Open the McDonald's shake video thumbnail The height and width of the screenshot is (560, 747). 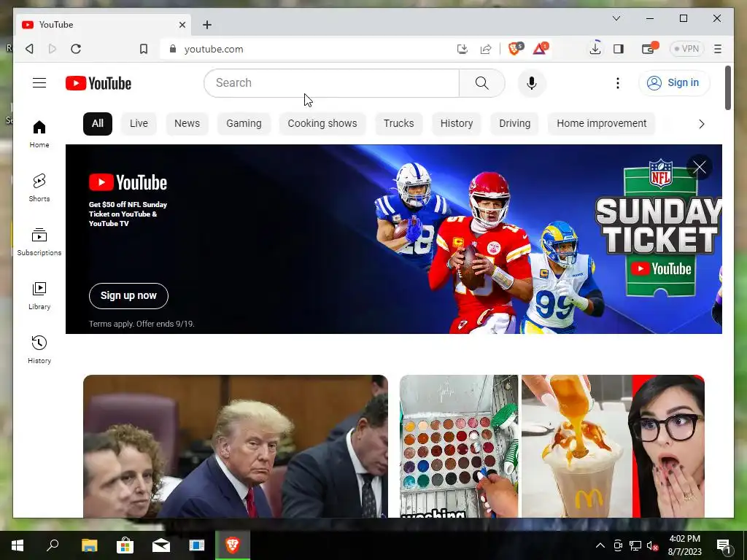551,446
